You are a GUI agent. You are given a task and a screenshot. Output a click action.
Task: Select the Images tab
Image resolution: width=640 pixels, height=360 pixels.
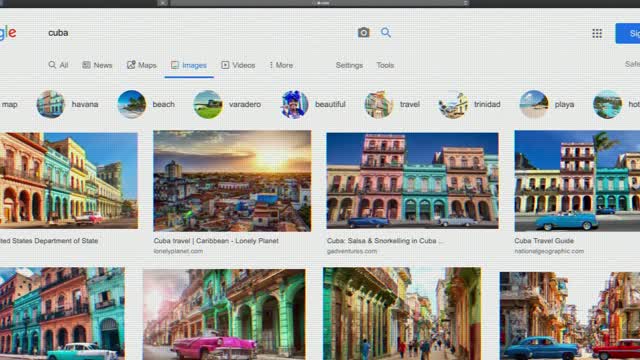pos(189,65)
